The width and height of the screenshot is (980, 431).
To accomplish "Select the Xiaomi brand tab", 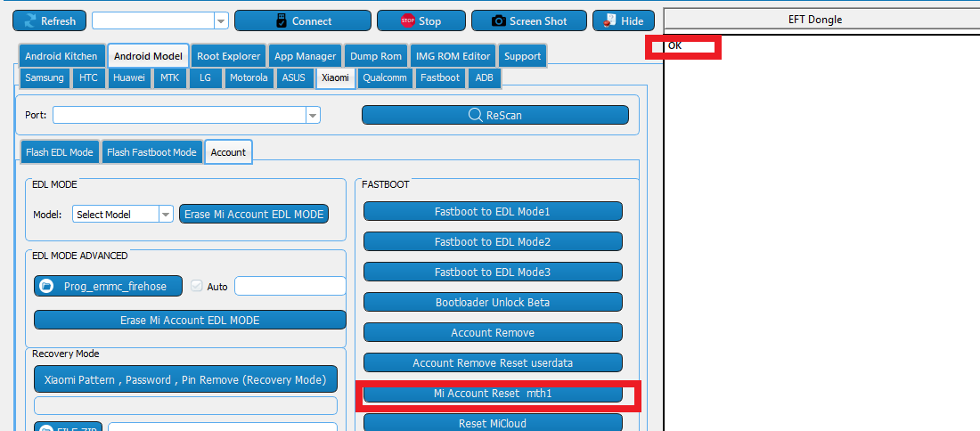I will (x=335, y=78).
